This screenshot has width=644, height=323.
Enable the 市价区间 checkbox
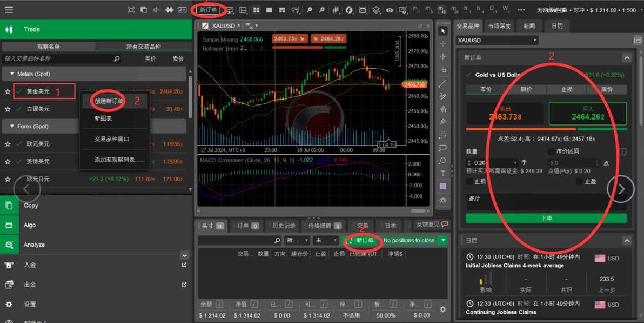click(551, 151)
